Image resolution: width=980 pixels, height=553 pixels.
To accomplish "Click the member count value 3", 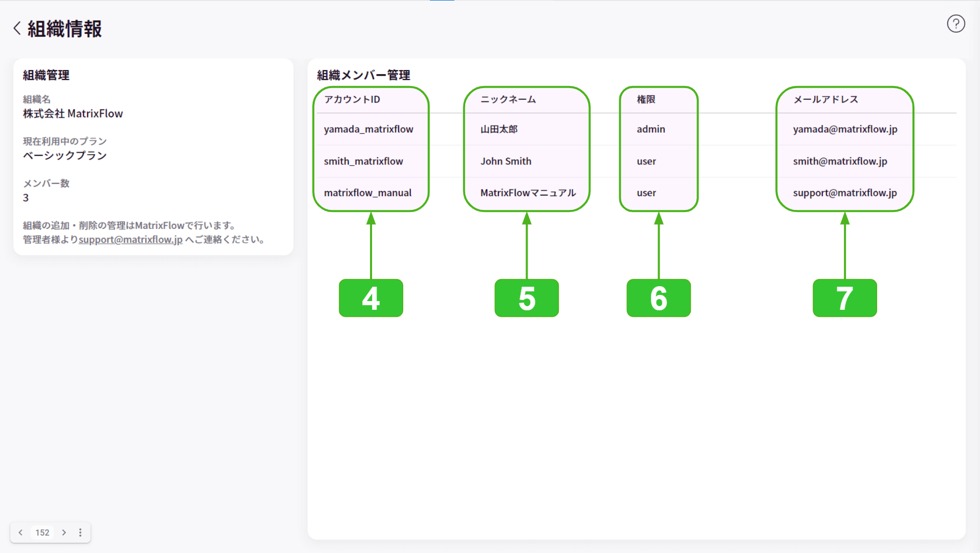I will [x=26, y=198].
